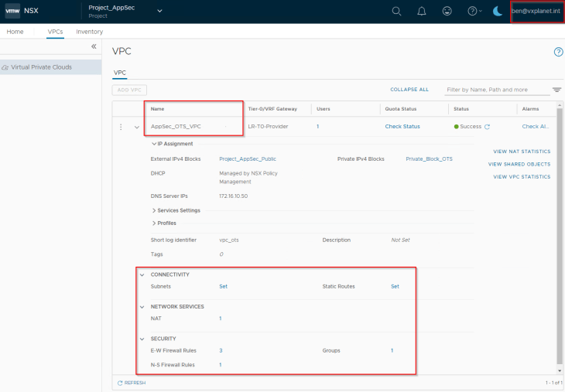Click the ADD VPC button
Viewport: 565px width, 392px height.
129,90
